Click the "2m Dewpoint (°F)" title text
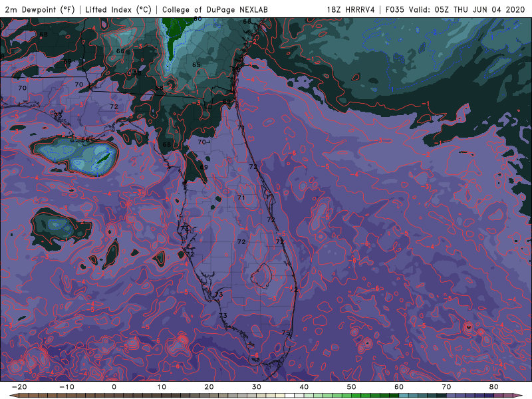The width and height of the screenshot is (532, 399). click(40, 9)
